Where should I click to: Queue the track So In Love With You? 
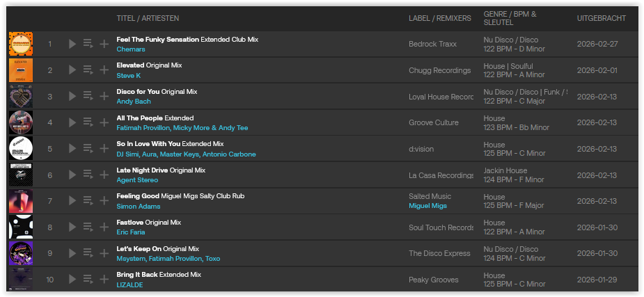click(88, 148)
